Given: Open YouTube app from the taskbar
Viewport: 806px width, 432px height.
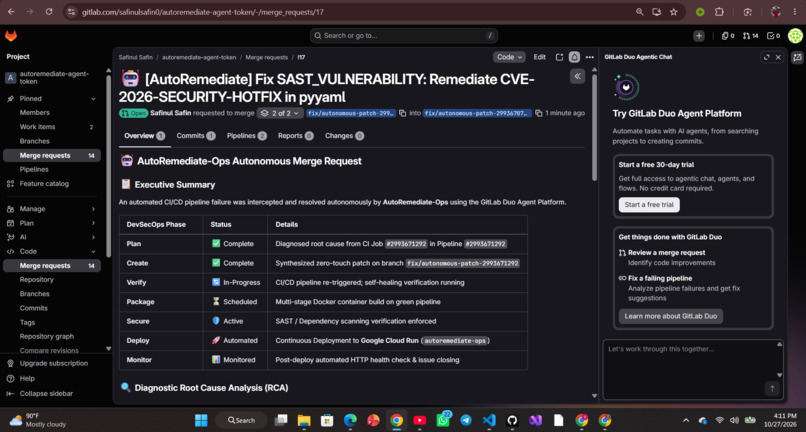Looking at the screenshot, I should 419,420.
